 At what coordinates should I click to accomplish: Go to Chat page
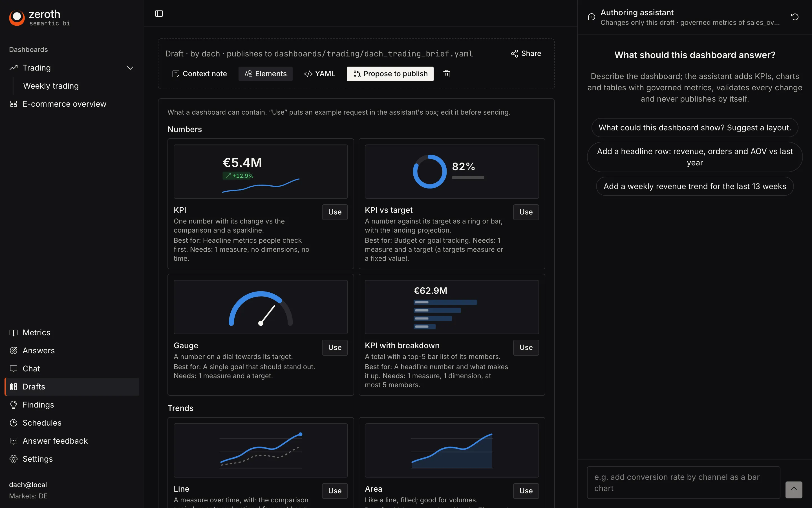point(31,369)
